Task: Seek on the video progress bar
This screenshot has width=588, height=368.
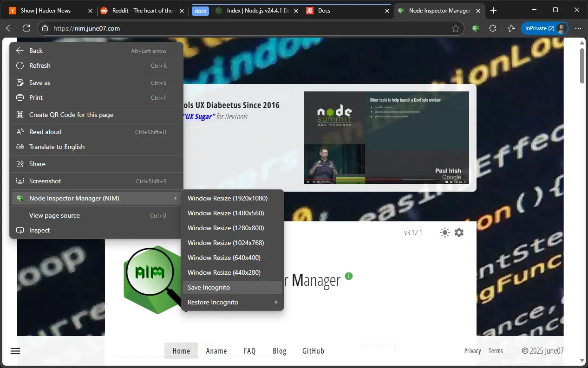Action: (x=386, y=179)
